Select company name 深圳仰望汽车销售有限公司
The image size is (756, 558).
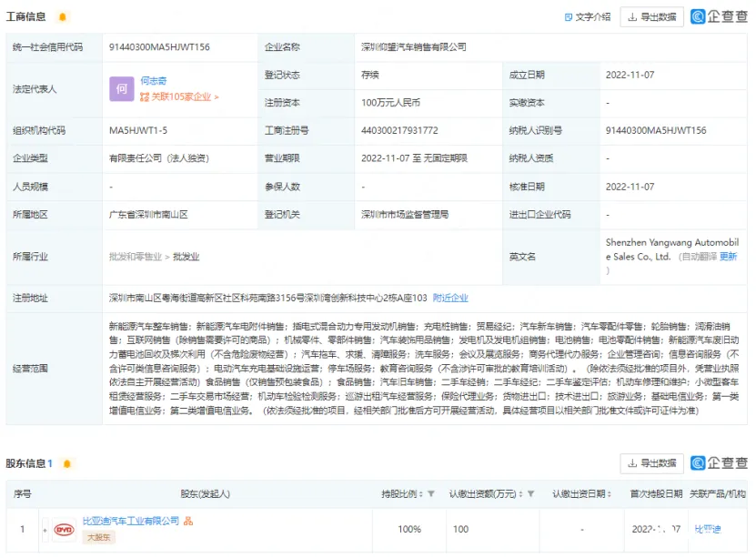coord(414,47)
